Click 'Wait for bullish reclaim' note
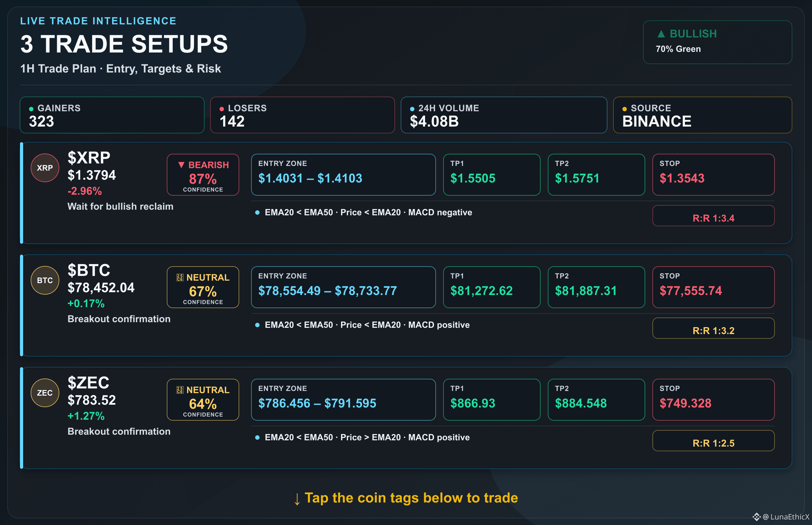812x525 pixels. click(x=120, y=207)
